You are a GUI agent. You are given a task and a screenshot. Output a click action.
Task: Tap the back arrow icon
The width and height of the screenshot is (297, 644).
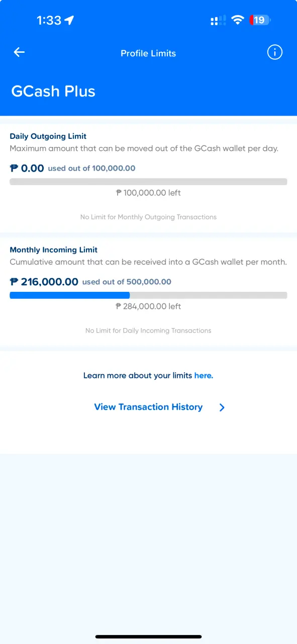coord(19,52)
